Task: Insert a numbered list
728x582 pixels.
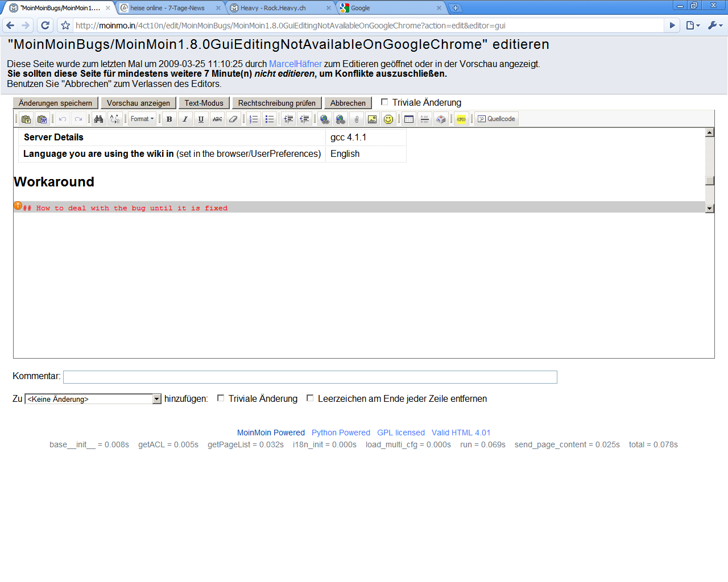Action: (x=254, y=119)
